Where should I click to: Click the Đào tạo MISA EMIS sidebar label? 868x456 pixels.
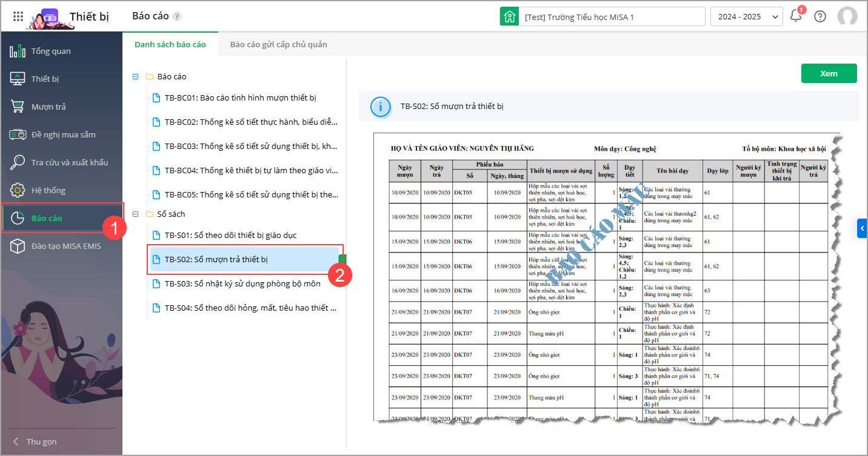pos(66,246)
